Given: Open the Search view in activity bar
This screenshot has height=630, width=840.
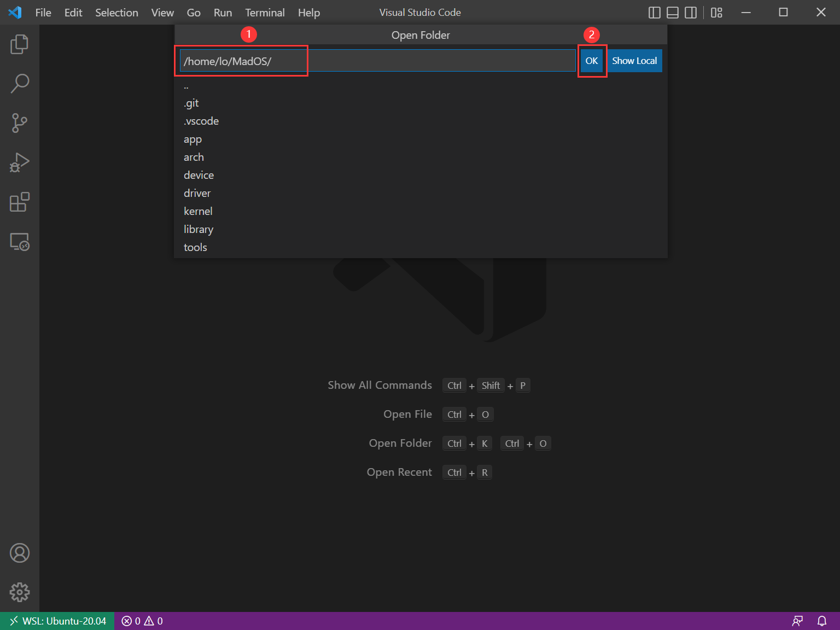Looking at the screenshot, I should coord(20,84).
